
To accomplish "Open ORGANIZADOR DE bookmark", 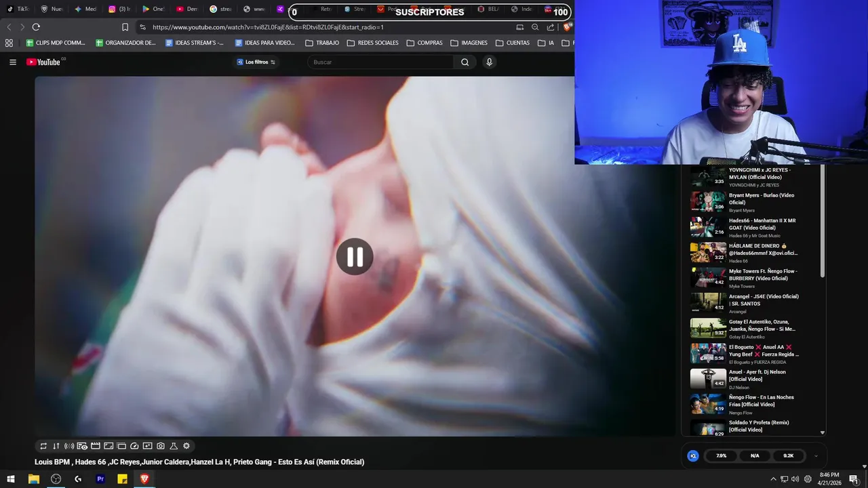I will point(125,43).
